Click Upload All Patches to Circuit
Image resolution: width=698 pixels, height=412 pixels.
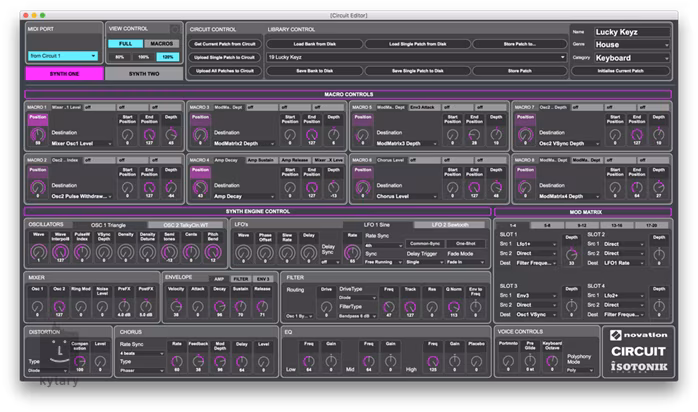click(x=225, y=71)
